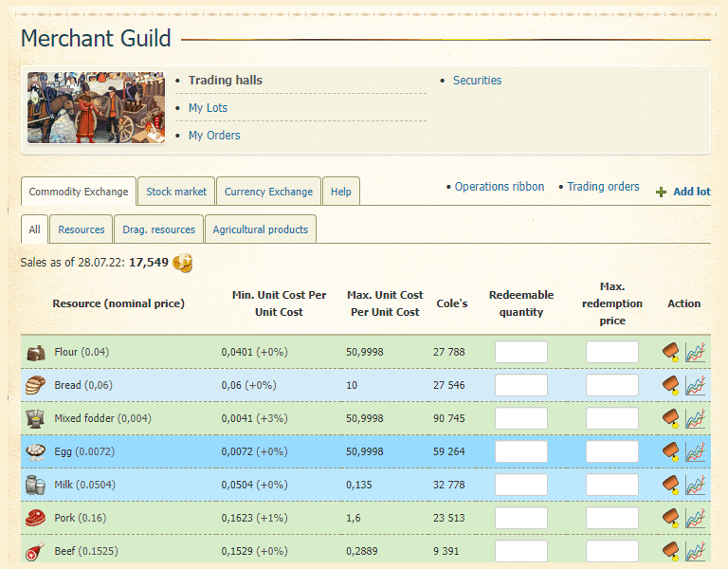Focus the Max. redemption price field for Beef
Screen dimensions: 728x569
point(612,551)
